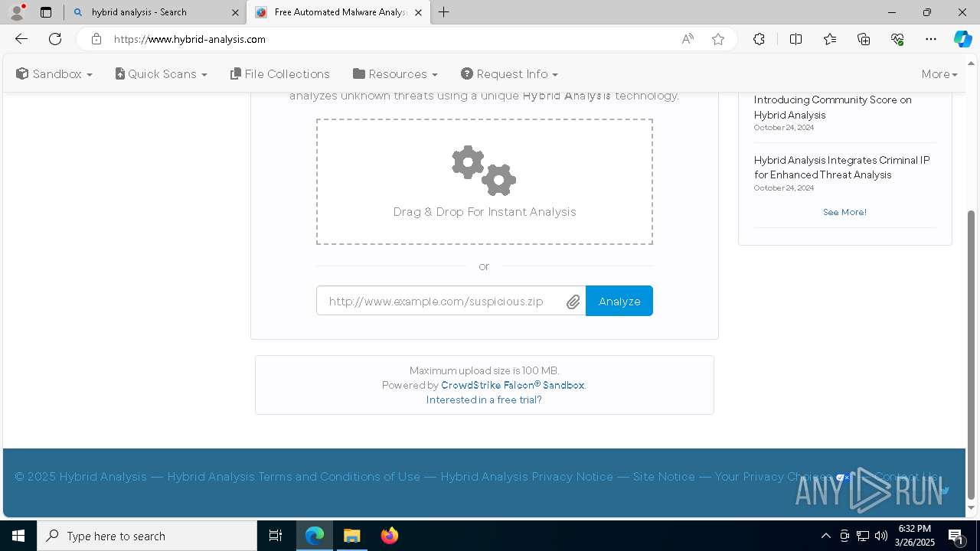980x551 pixels.
Task: Click the taskbar search box
Action: point(147,536)
